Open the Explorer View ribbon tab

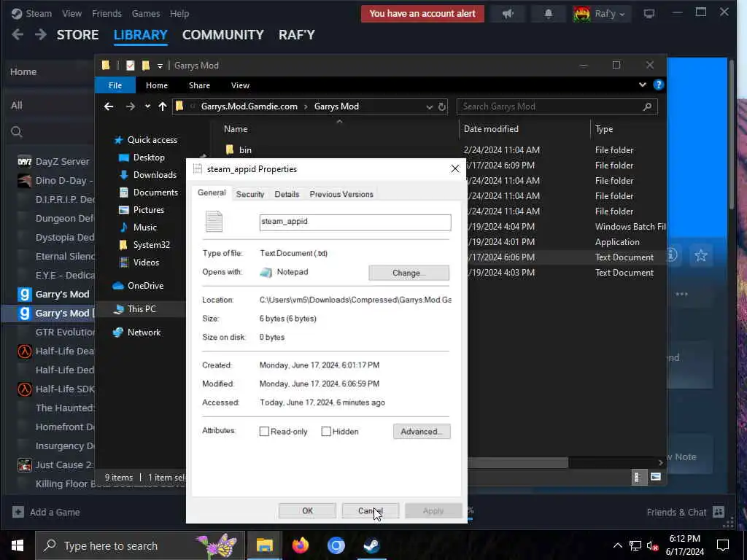click(240, 85)
